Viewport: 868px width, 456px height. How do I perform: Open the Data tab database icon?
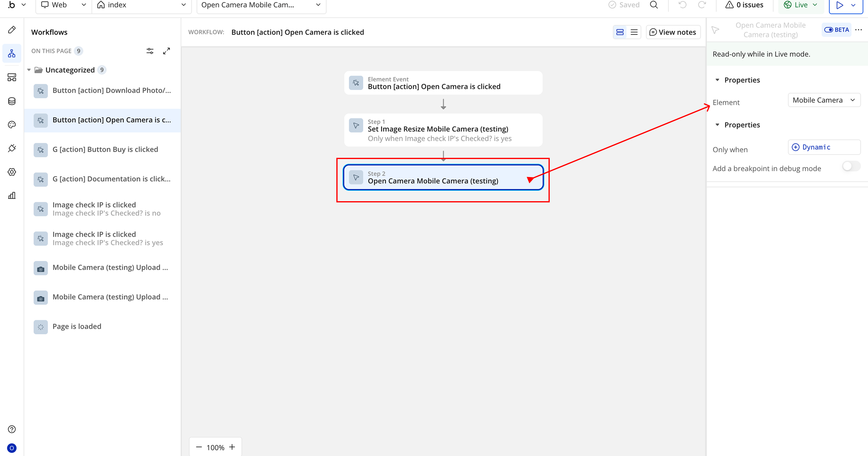tap(12, 101)
